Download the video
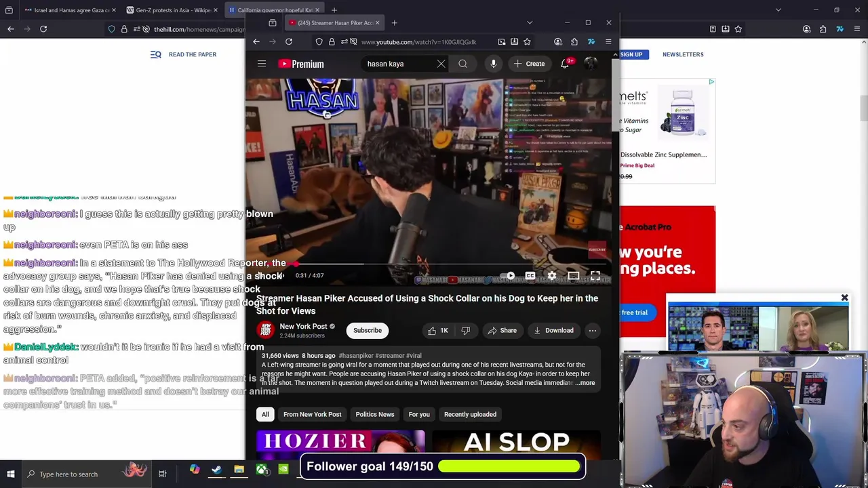The image size is (868, 488). point(553,331)
